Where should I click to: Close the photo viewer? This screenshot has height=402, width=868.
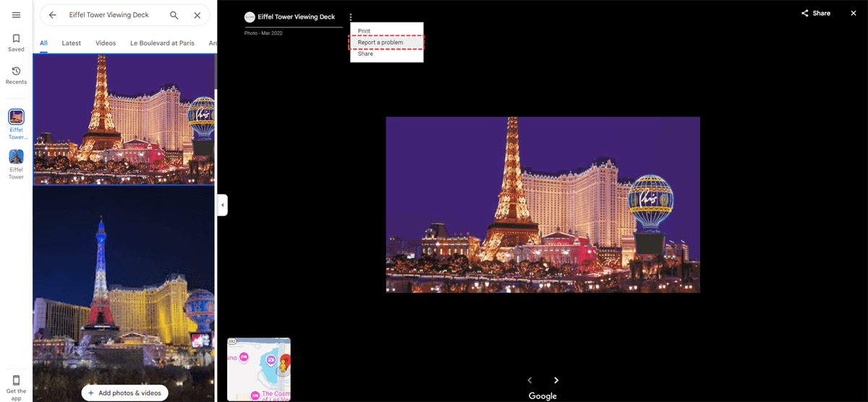[854, 13]
